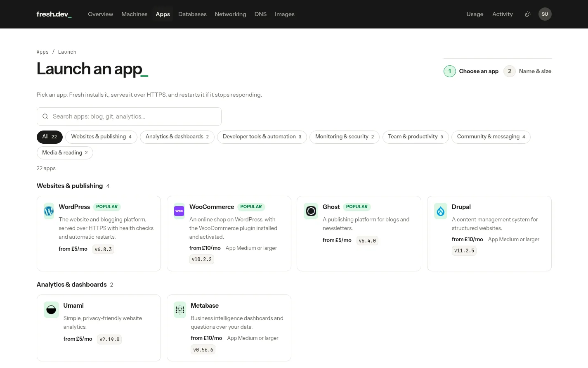Click the Drupal app icon
Image resolution: width=588 pixels, height=368 pixels.
441,211
